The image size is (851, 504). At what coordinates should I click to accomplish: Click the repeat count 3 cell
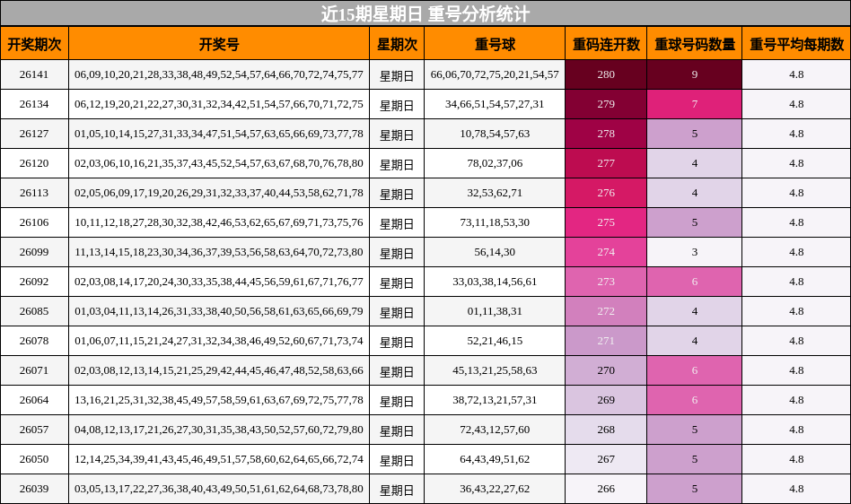click(x=694, y=252)
